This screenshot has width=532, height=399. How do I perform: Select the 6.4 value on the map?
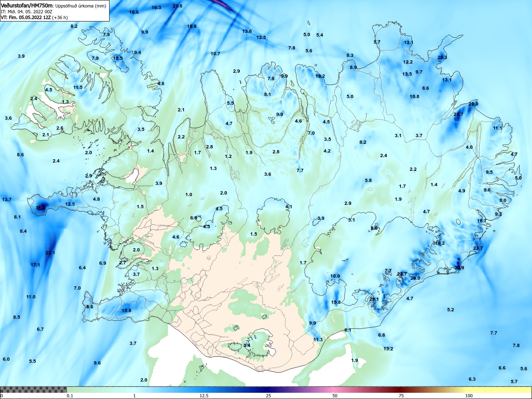[82, 268]
